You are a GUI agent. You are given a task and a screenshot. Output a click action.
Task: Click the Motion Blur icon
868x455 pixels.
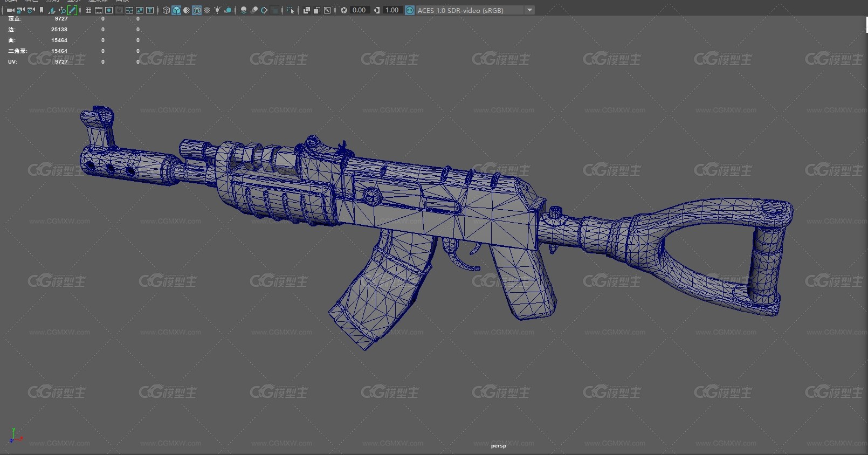coord(254,10)
